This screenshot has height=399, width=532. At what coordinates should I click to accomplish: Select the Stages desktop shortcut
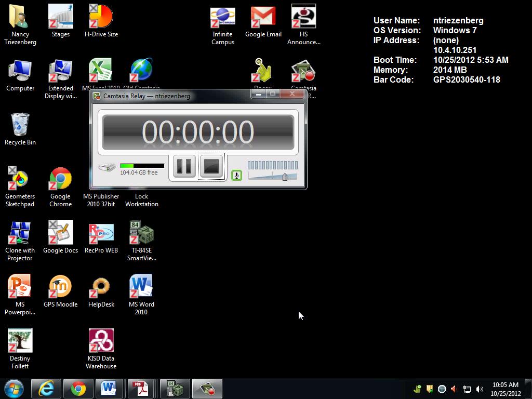(61, 21)
